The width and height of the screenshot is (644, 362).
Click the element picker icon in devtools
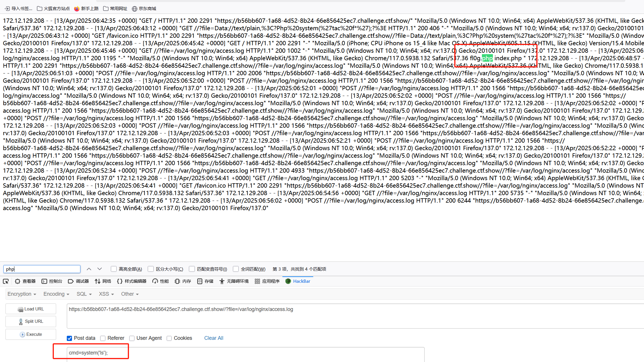(6, 281)
